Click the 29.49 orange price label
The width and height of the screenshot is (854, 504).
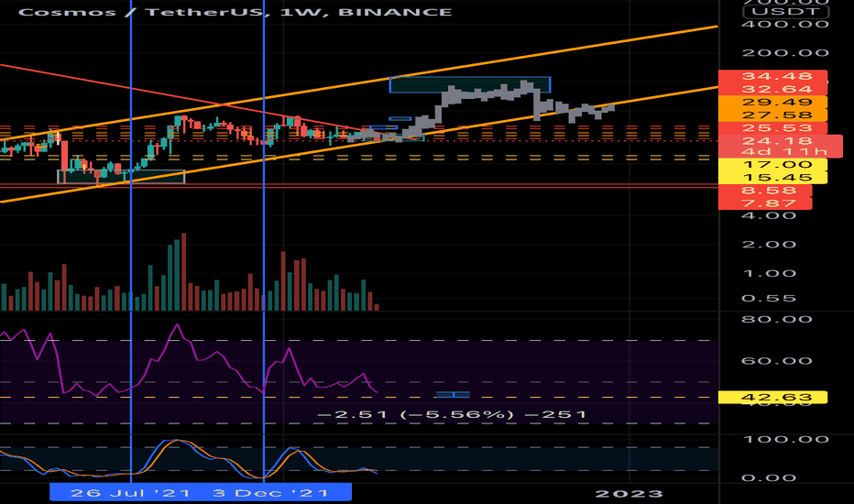(x=772, y=103)
